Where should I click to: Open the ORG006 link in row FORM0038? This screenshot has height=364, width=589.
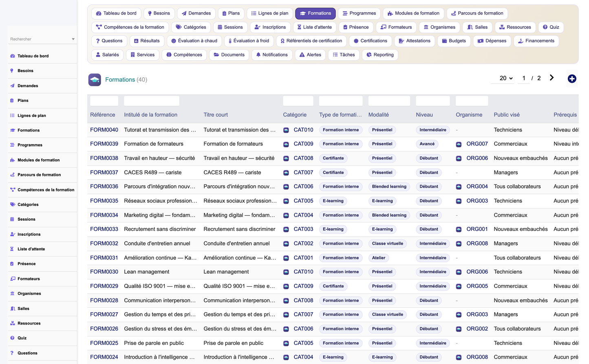pos(477,158)
